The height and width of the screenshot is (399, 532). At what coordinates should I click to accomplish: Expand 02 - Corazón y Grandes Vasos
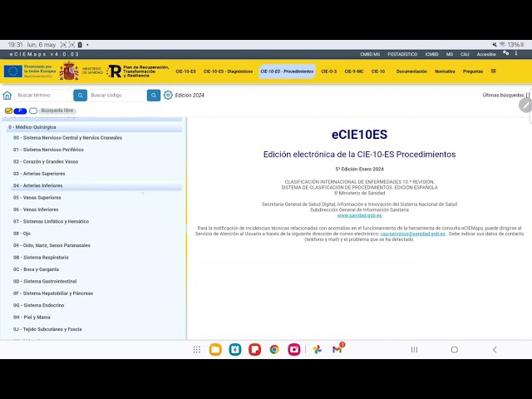[46, 161]
